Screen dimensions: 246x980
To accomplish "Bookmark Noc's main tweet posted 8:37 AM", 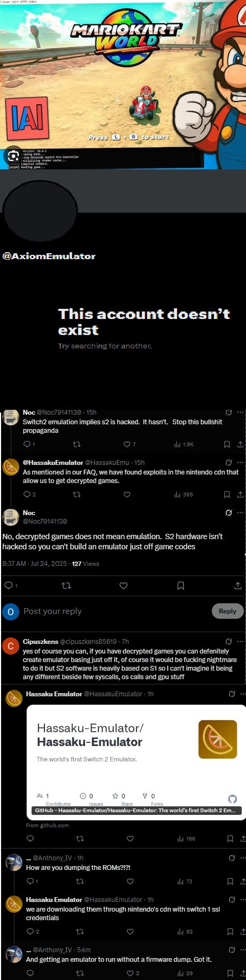I will click(x=181, y=586).
